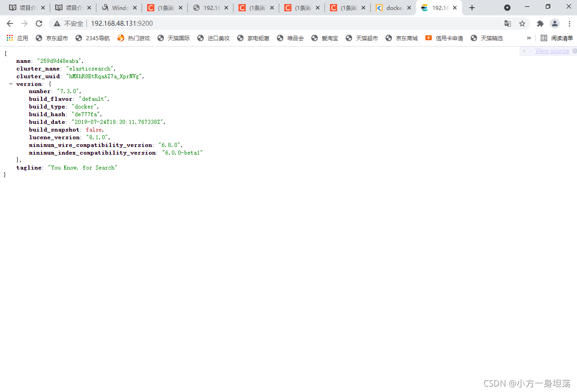The width and height of the screenshot is (577, 392).
Task: Click the build_flavor "default" value
Action: (93, 99)
